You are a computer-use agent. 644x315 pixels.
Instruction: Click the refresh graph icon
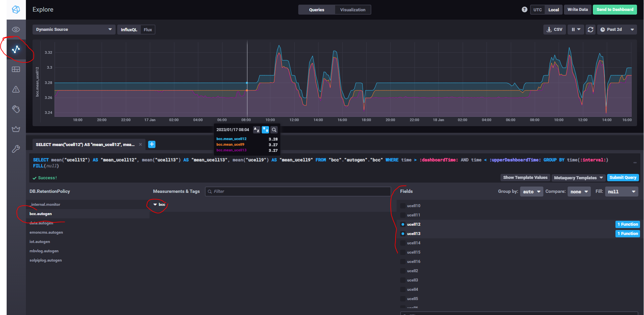pyautogui.click(x=590, y=30)
